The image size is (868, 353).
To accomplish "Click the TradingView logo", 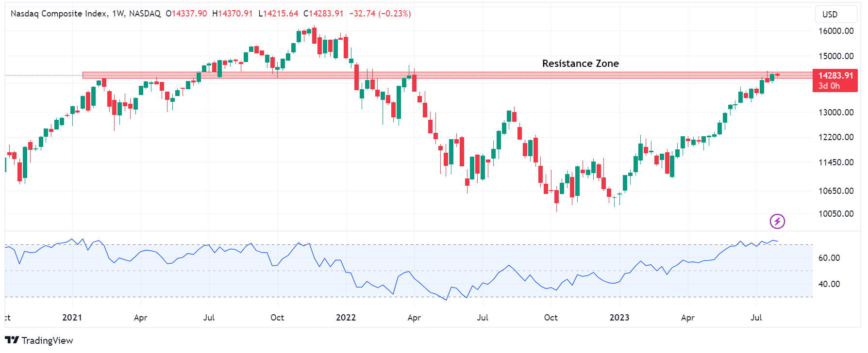I will click(39, 340).
